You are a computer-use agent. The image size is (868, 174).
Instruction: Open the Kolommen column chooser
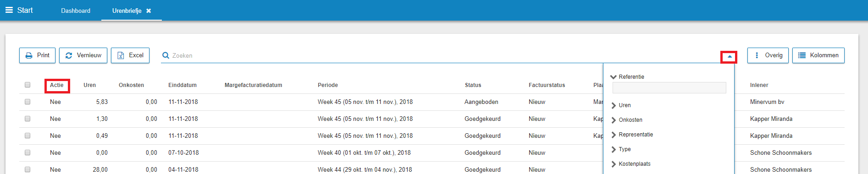click(818, 55)
